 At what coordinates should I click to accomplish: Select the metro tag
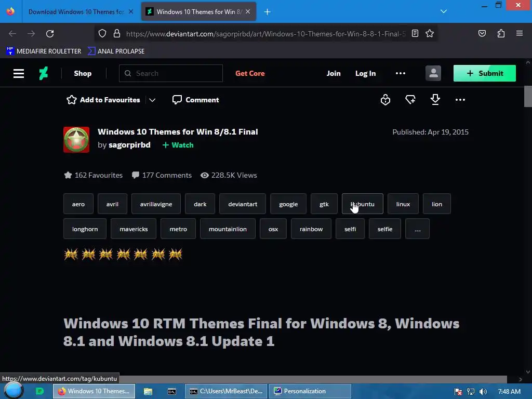click(x=178, y=229)
